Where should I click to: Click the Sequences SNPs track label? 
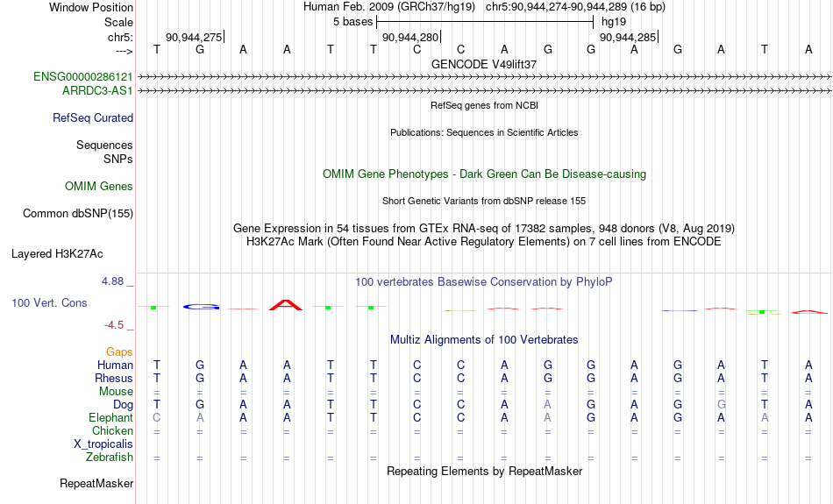[x=104, y=152]
